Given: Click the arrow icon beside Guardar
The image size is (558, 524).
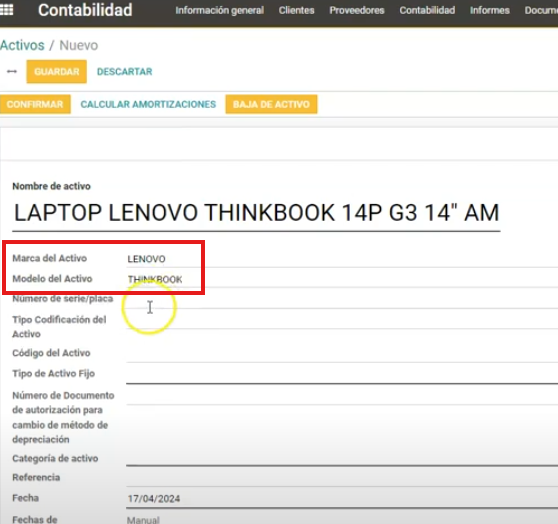Looking at the screenshot, I should [12, 72].
